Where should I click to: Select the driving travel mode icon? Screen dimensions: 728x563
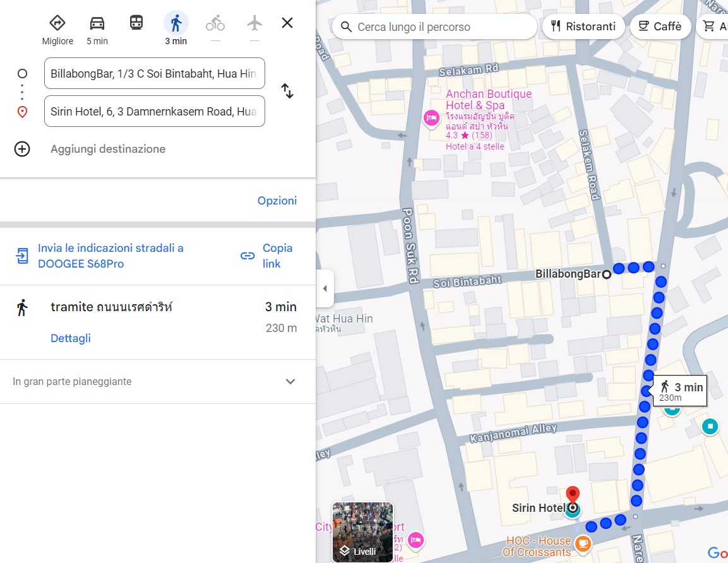[97, 24]
